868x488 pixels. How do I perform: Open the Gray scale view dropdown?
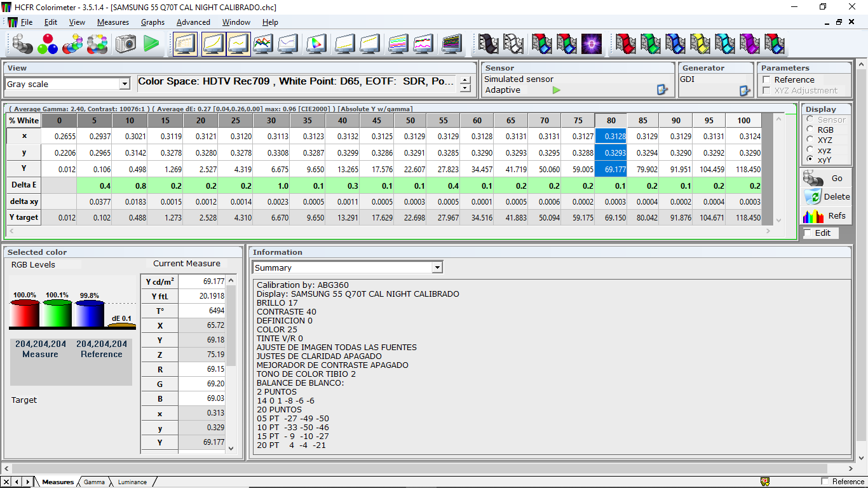[x=125, y=84]
